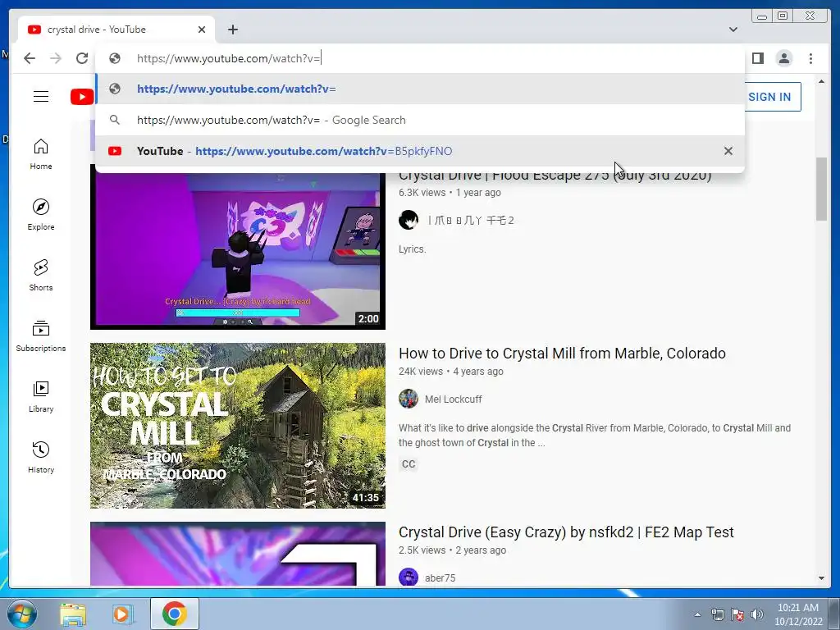The image size is (840, 630).
Task: Show hidden system tray icons
Action: [x=697, y=614]
